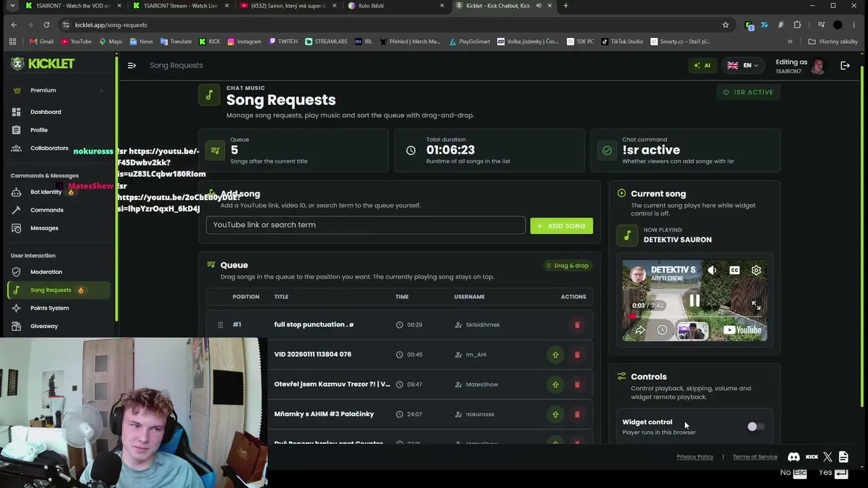Open the TikTok Studio bookmark

coord(622,41)
